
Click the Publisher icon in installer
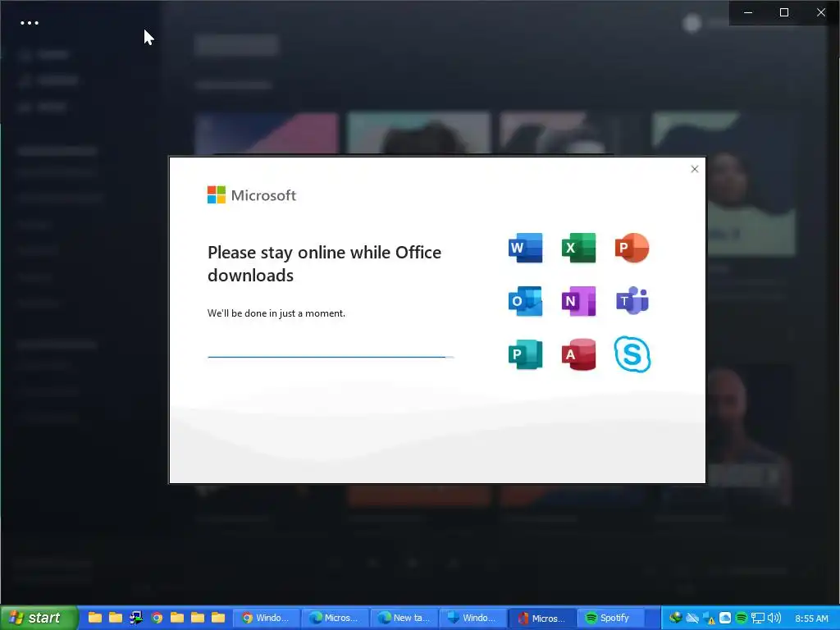pos(525,354)
